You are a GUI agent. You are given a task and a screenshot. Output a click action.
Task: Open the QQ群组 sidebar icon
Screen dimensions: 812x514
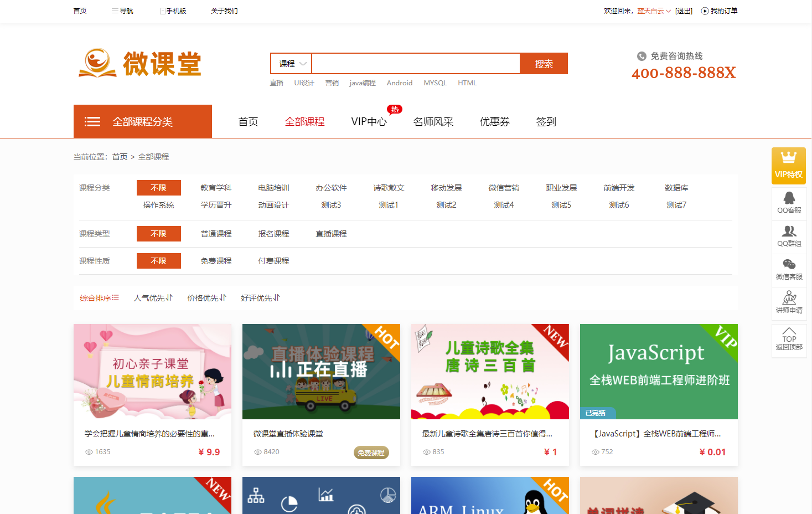point(789,236)
